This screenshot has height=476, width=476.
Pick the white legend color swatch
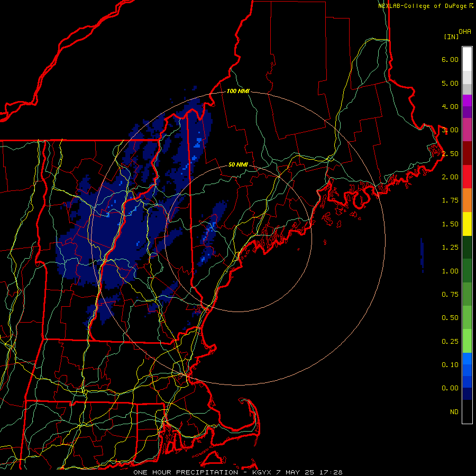(x=467, y=59)
